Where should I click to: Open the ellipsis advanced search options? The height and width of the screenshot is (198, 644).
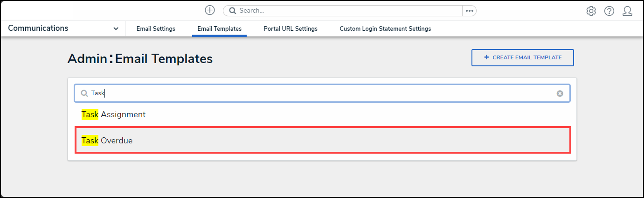tap(469, 11)
